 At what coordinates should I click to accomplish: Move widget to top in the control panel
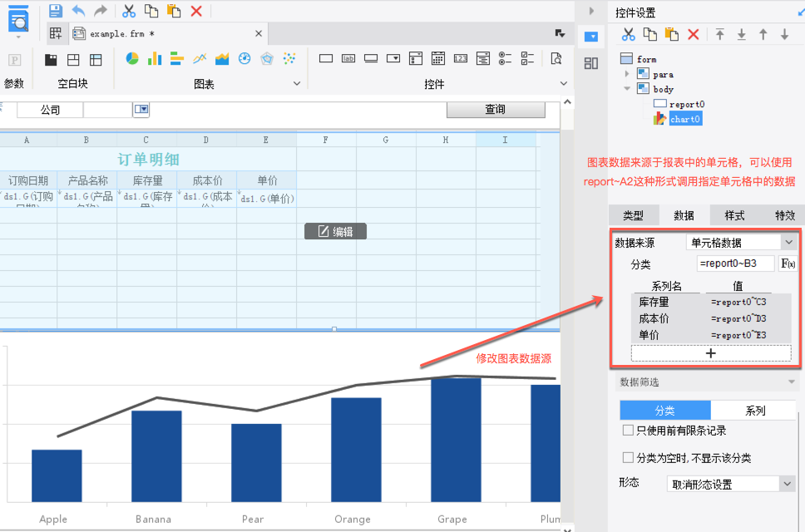(x=720, y=34)
